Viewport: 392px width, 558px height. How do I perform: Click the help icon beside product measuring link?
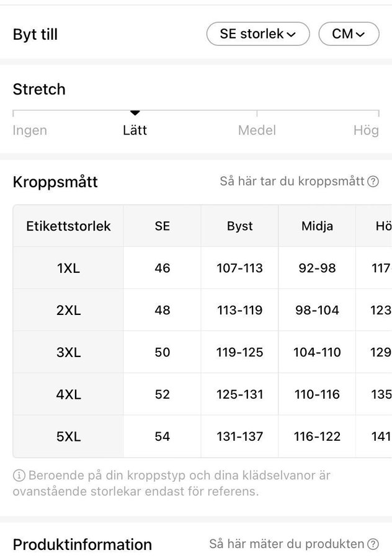click(x=373, y=544)
